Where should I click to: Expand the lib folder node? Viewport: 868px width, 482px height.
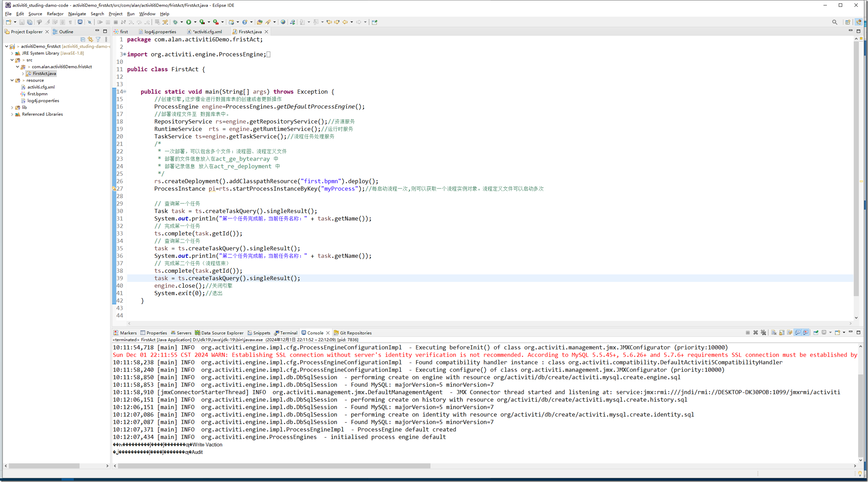12,107
